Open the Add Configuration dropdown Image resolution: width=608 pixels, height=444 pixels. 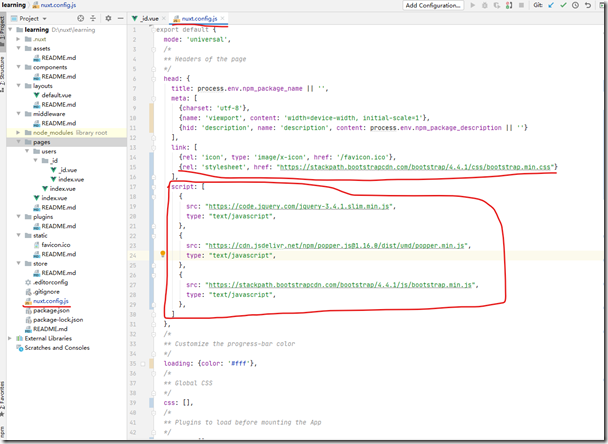[433, 5]
